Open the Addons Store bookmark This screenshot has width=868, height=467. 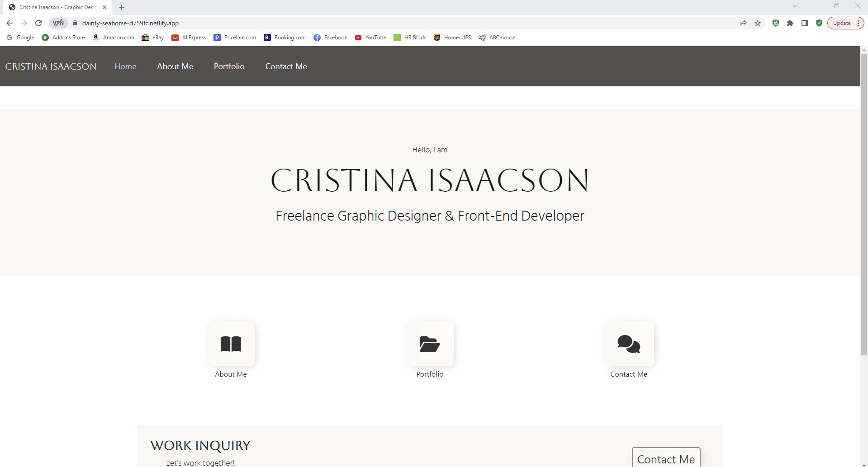pos(63,38)
